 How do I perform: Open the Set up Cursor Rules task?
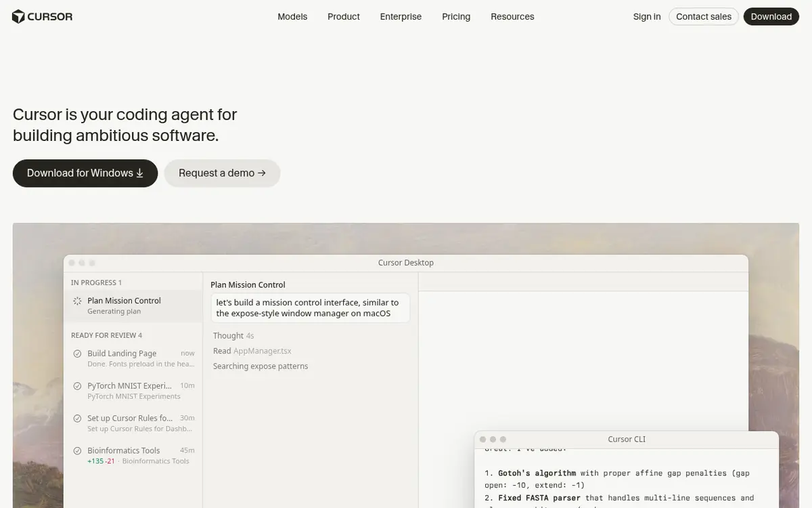pyautogui.click(x=133, y=423)
